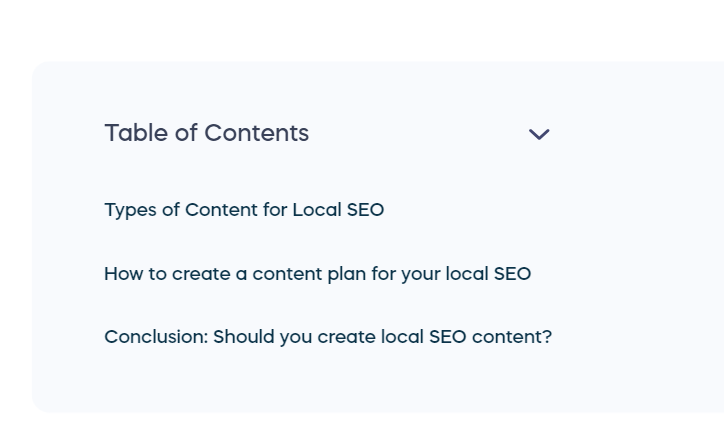Select the last table of contents entry
Image resolution: width=724 pixels, height=433 pixels.
click(328, 337)
